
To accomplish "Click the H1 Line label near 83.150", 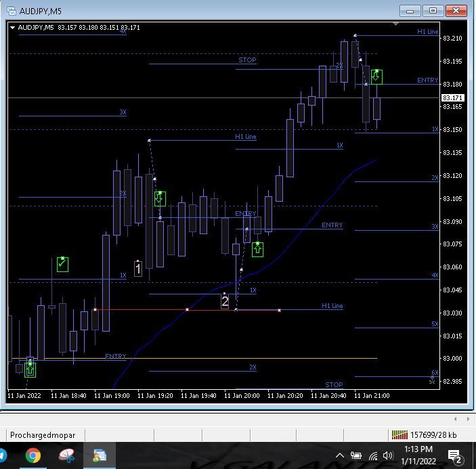I will (x=246, y=137).
